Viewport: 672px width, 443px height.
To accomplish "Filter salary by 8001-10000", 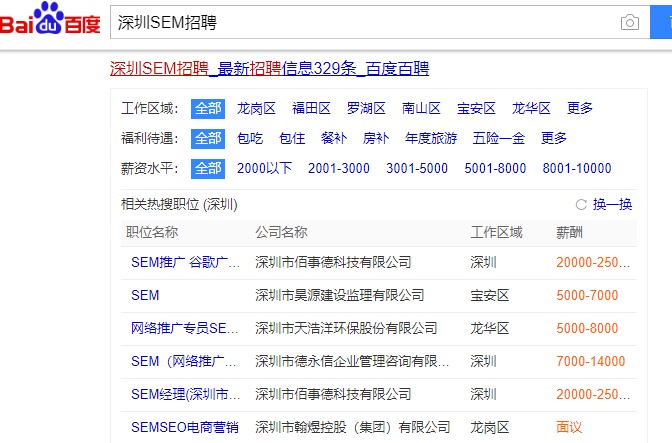I will click(577, 169).
